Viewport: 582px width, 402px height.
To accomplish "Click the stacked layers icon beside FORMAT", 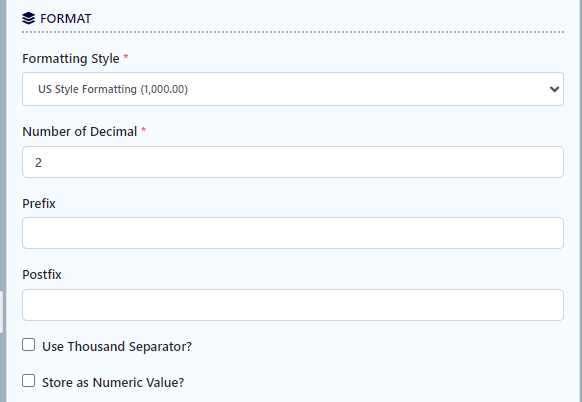I will point(28,18).
